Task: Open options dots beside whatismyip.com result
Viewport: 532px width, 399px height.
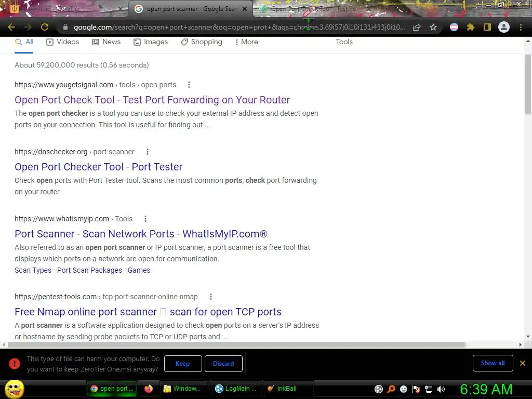Action: 145,219
